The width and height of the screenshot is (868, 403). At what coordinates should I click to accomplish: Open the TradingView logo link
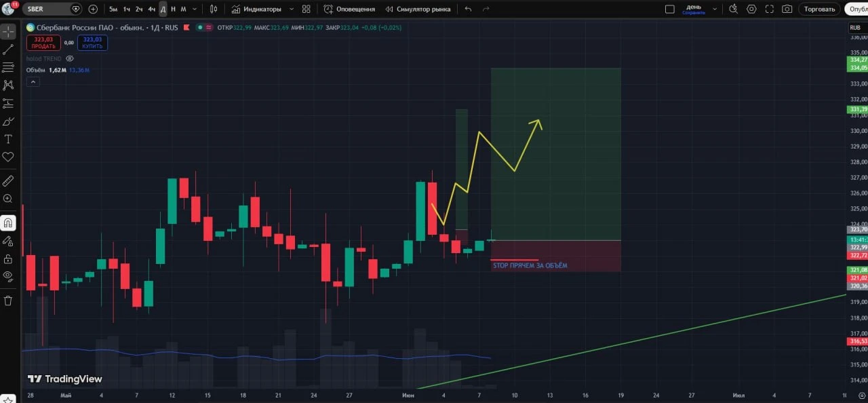click(64, 379)
